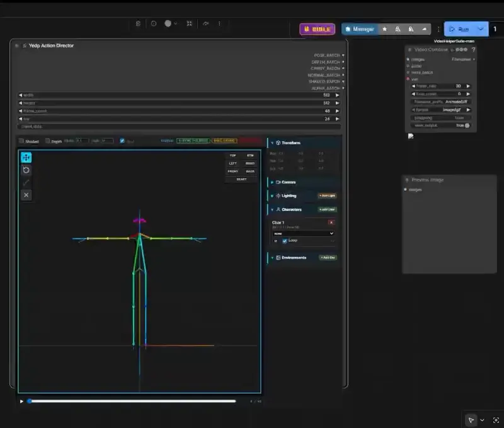
Task: Switch to FRONT view preset
Action: coord(232,171)
